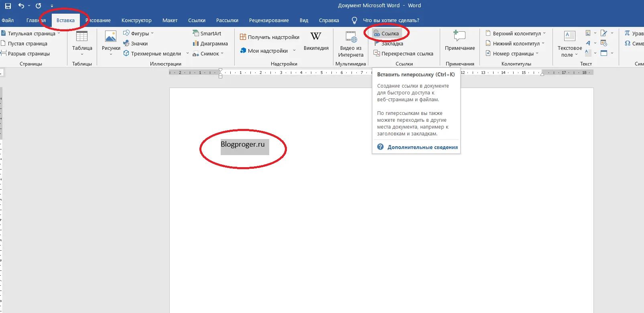The width and height of the screenshot is (644, 313).
Task: Save the document with the floppy icon
Action: pyautogui.click(x=8, y=6)
